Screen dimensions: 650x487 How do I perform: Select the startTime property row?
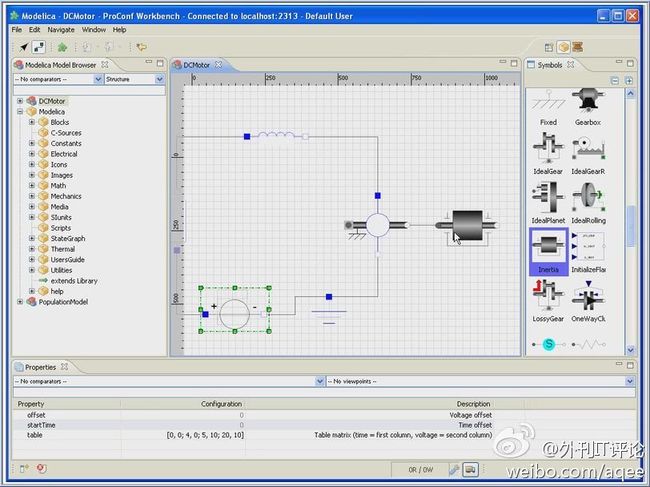[323, 425]
